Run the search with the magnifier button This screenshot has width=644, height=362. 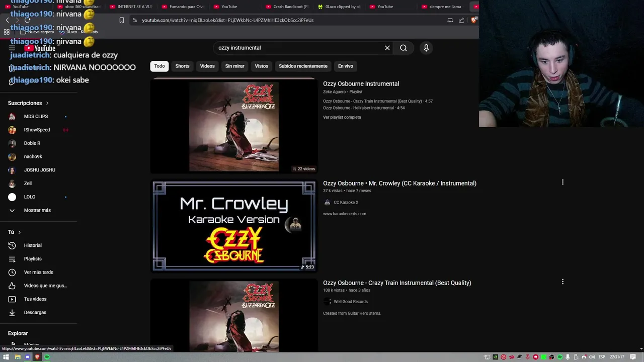pos(404,48)
